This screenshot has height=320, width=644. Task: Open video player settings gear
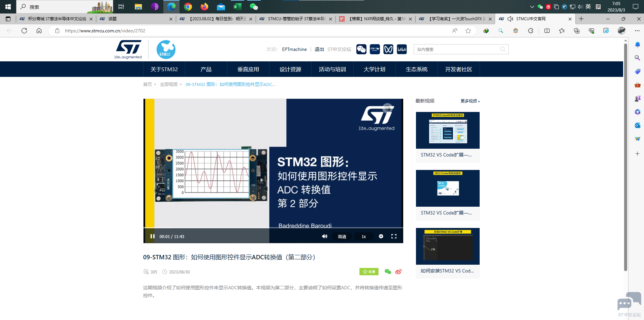(x=381, y=236)
